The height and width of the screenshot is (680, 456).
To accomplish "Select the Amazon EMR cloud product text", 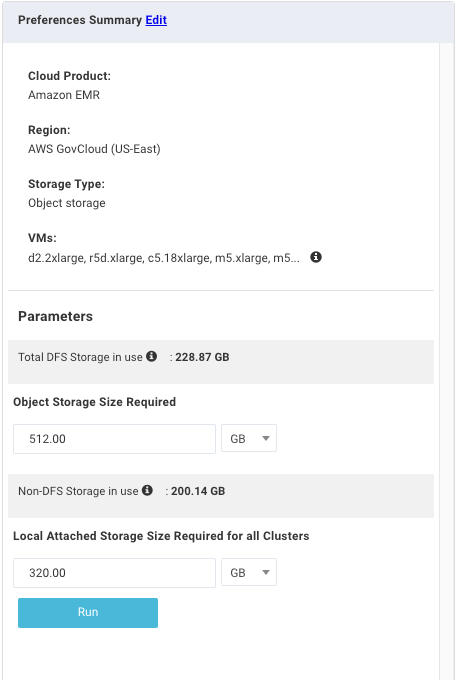I will (64, 95).
